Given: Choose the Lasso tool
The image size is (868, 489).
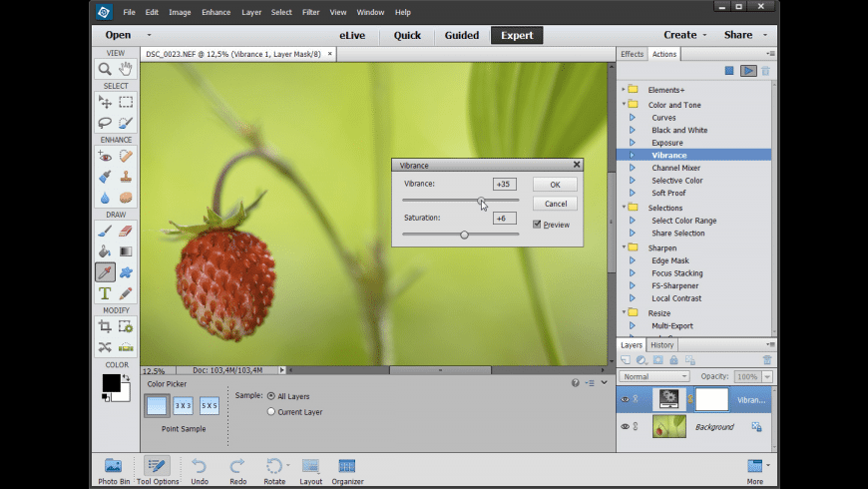Looking at the screenshot, I should (x=105, y=123).
